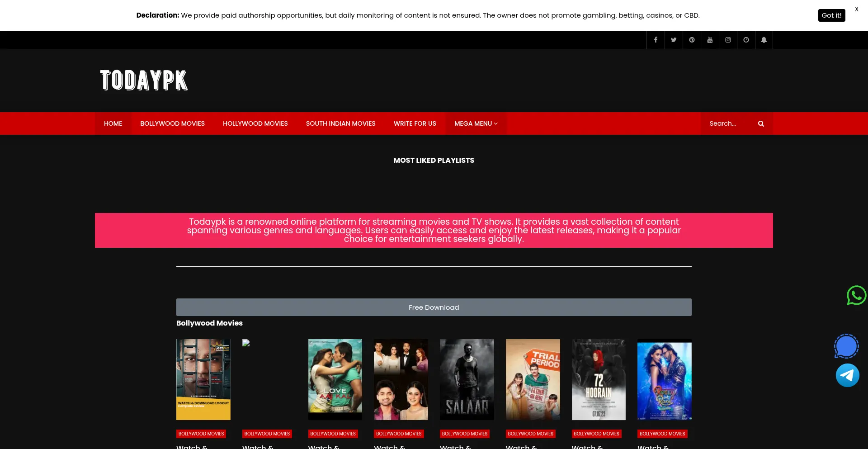This screenshot has width=868, height=449.
Task: Open the Instagram icon in top bar
Action: coord(728,40)
